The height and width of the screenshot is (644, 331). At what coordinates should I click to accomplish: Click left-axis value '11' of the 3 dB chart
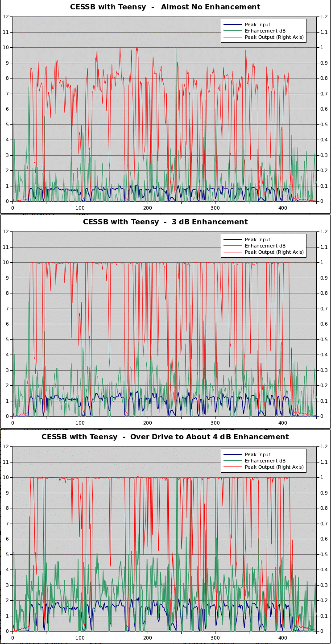pos(6,247)
